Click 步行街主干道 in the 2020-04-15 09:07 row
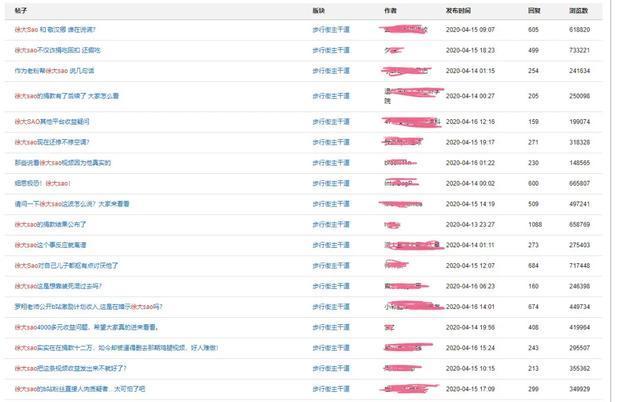 pos(331,30)
